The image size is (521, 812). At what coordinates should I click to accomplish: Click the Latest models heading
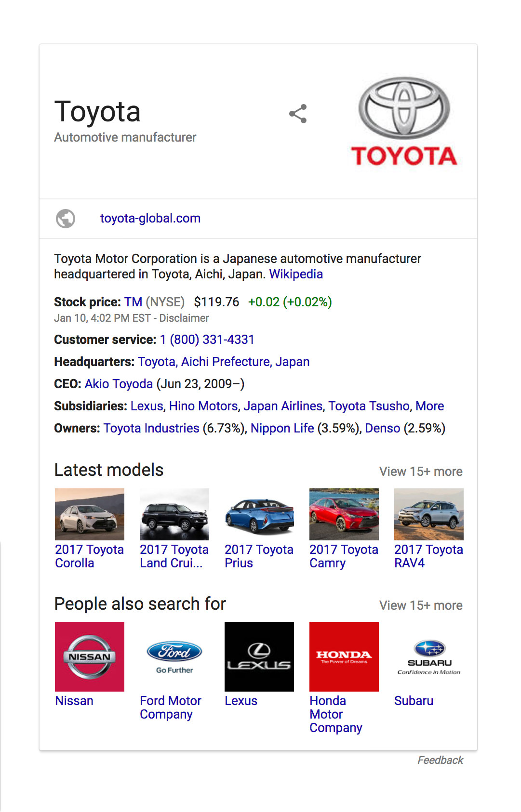point(109,470)
